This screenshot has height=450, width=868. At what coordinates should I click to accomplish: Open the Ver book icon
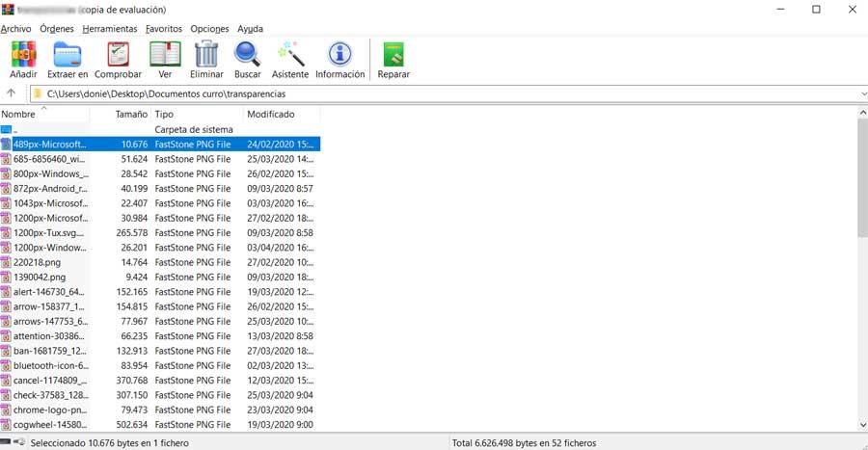point(165,54)
